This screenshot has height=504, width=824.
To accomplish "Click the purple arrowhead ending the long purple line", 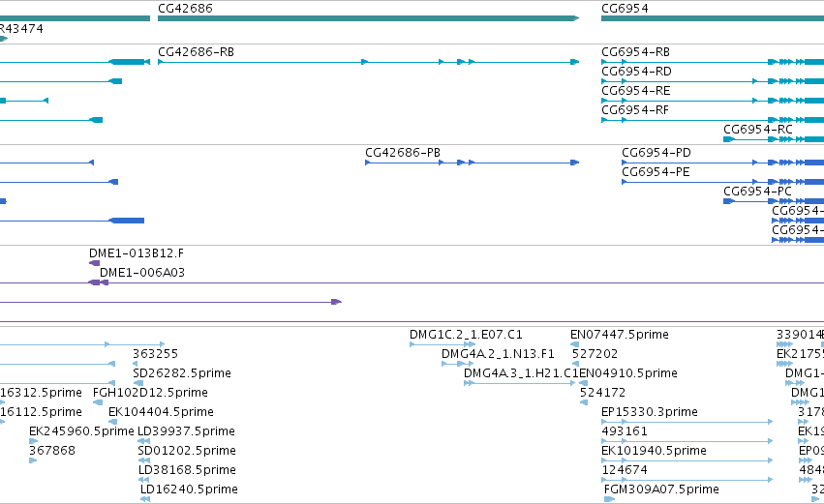I will (336, 302).
